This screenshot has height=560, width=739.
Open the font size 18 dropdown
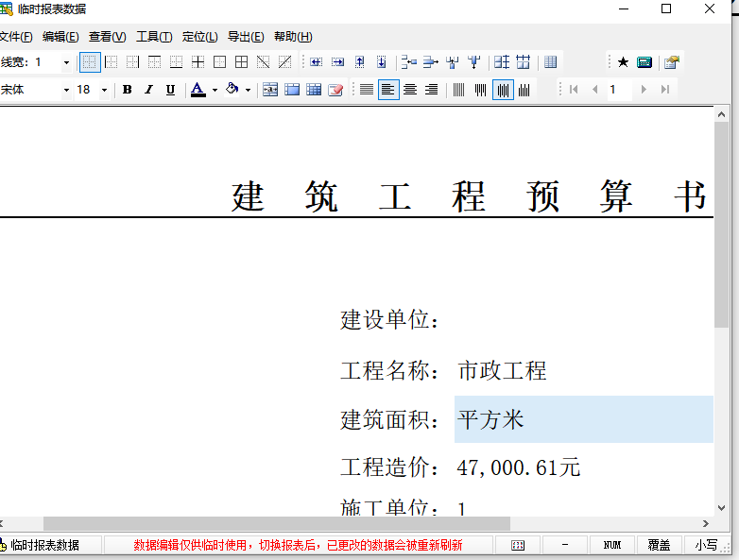(x=104, y=90)
